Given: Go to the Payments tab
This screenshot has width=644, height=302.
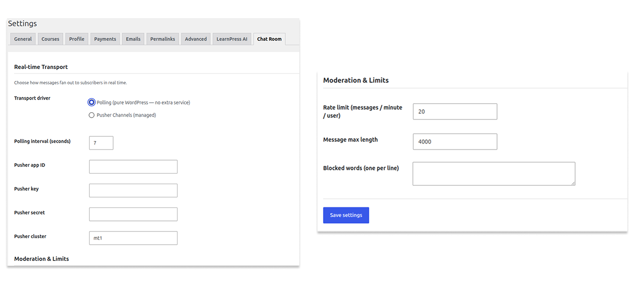Looking at the screenshot, I should tap(105, 39).
